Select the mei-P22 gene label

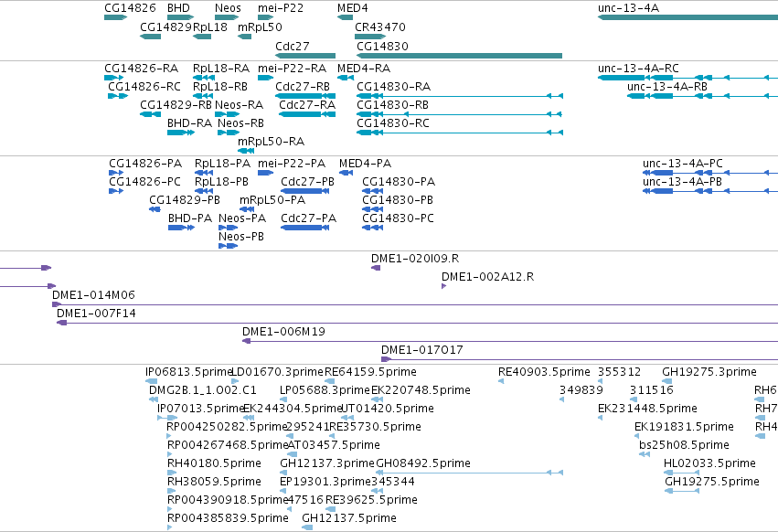click(281, 8)
